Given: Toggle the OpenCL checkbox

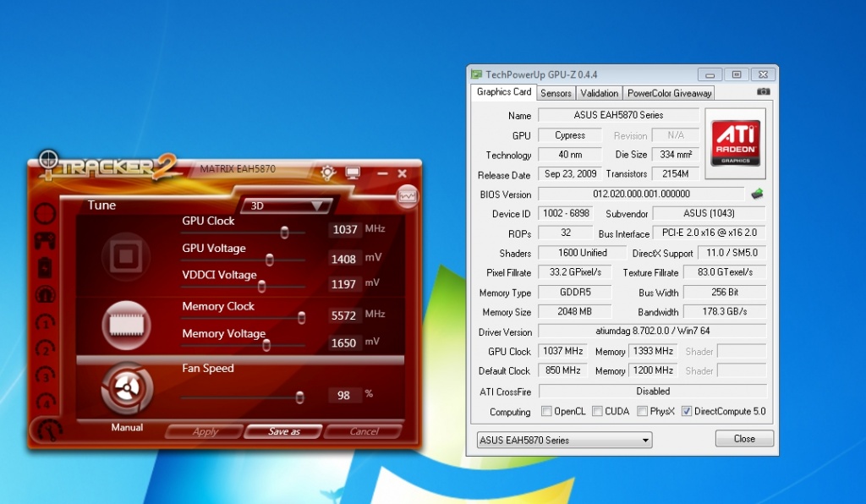Looking at the screenshot, I should tap(546, 411).
